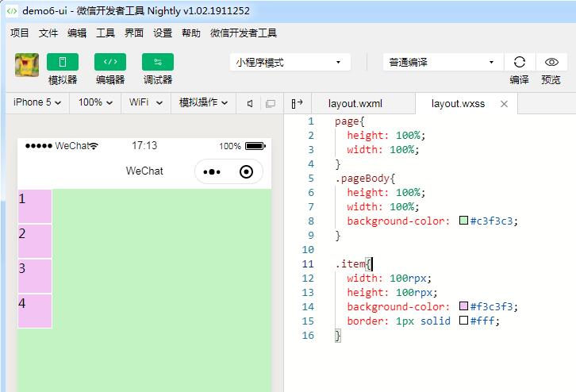The width and height of the screenshot is (576, 392).
Task: Toggle the debugger (调试器) panel button
Action: tap(158, 62)
